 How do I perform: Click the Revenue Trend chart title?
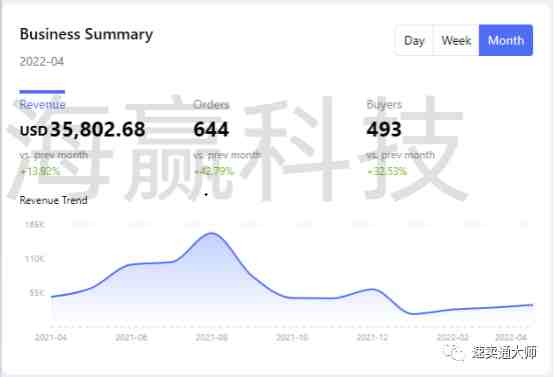point(53,200)
